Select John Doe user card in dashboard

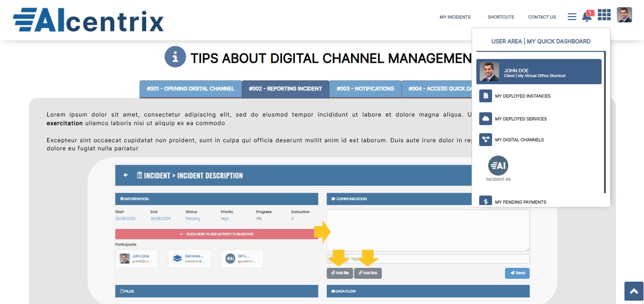tap(539, 72)
